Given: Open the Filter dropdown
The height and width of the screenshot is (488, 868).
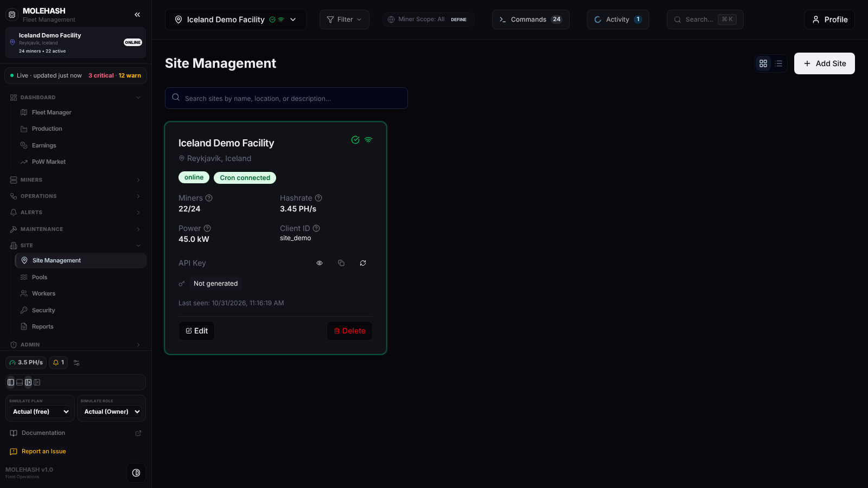Looking at the screenshot, I should click(x=344, y=20).
